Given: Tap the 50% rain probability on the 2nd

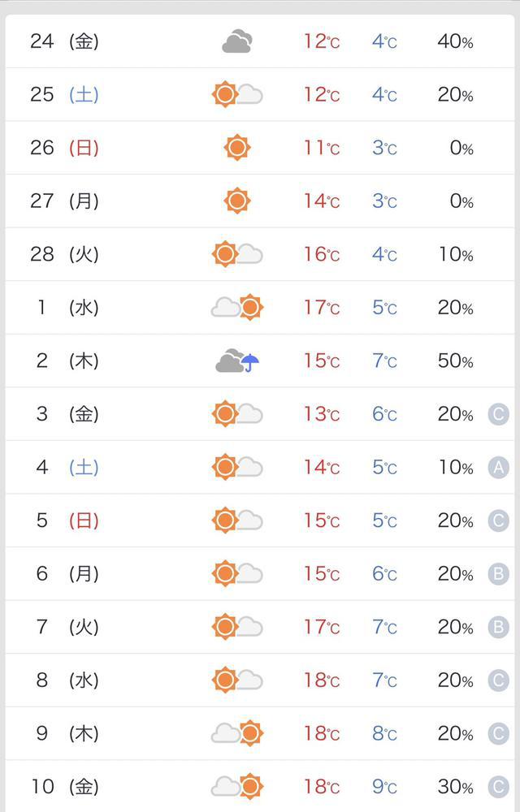Looking at the screenshot, I should point(455,361).
